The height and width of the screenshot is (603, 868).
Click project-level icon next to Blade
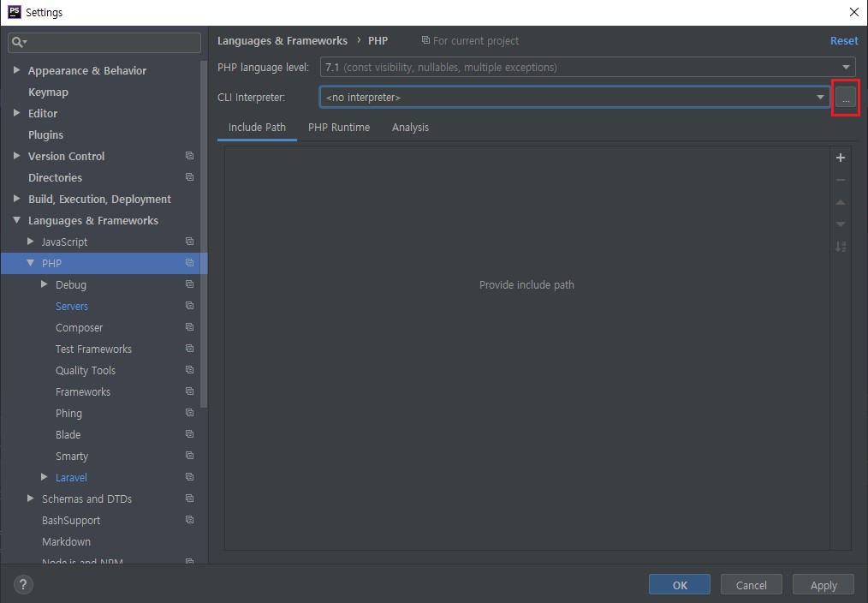coord(189,434)
